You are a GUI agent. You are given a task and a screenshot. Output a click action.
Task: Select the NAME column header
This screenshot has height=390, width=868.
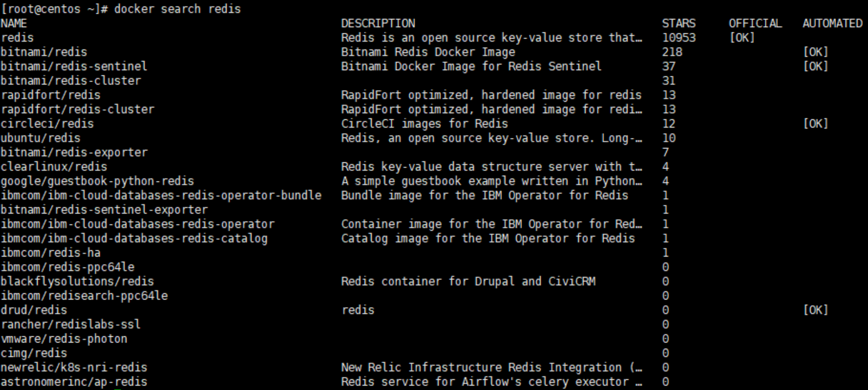[14, 23]
